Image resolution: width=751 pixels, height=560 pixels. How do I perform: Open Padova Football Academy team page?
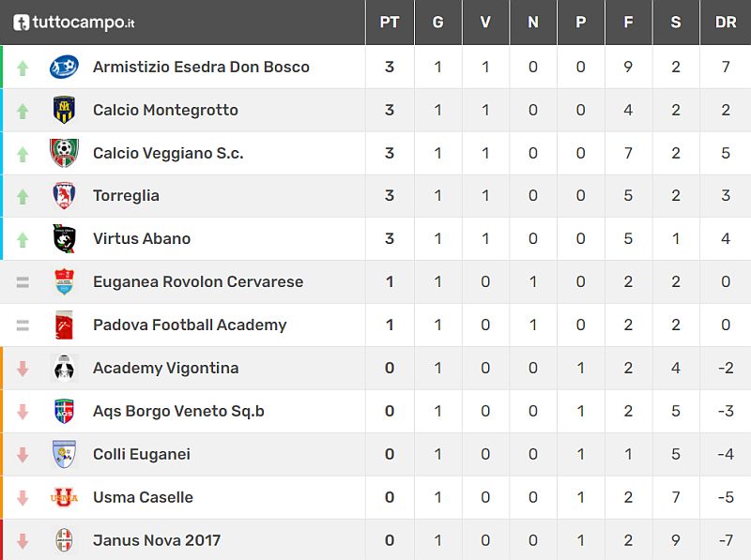click(x=190, y=325)
